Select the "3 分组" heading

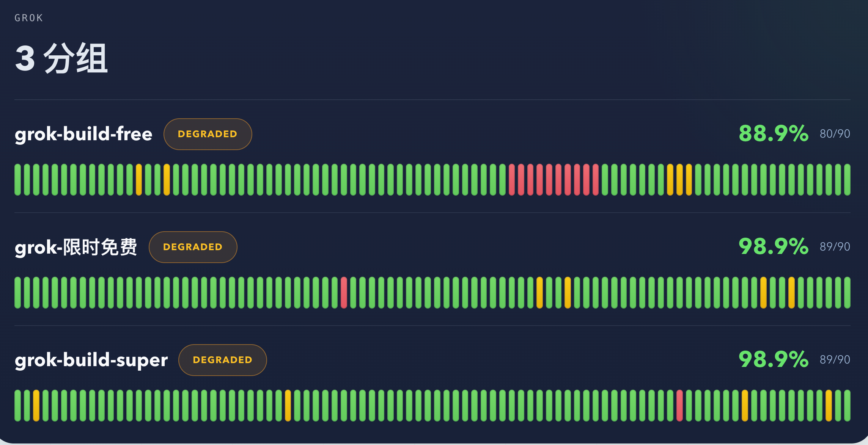[x=61, y=58]
